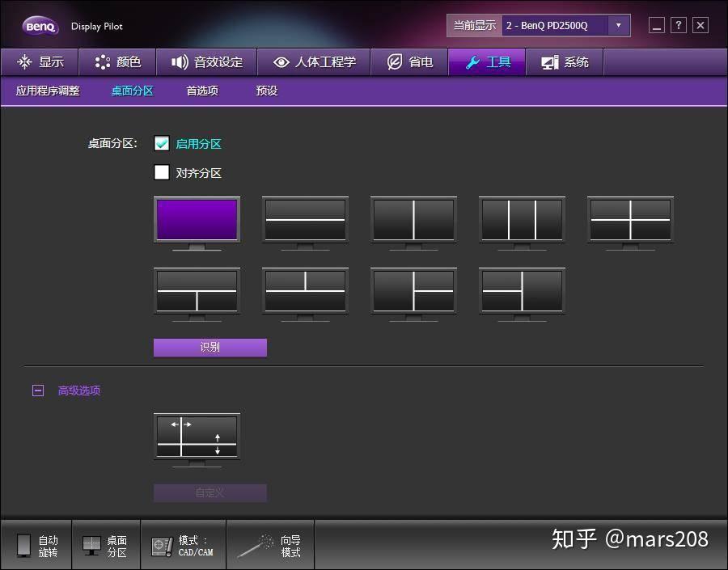Select the 颜色 (Color) section icon
Image resolution: width=728 pixels, height=570 pixels.
(x=101, y=61)
